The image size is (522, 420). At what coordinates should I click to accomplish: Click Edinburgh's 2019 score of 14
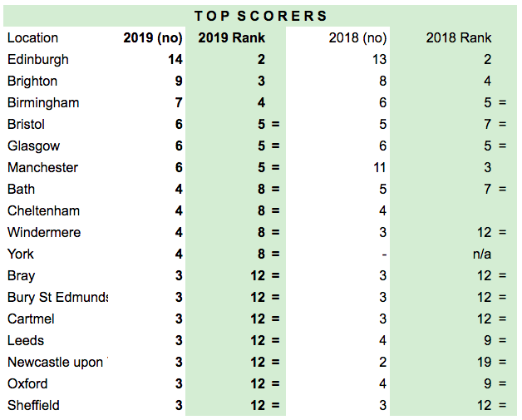coord(175,59)
